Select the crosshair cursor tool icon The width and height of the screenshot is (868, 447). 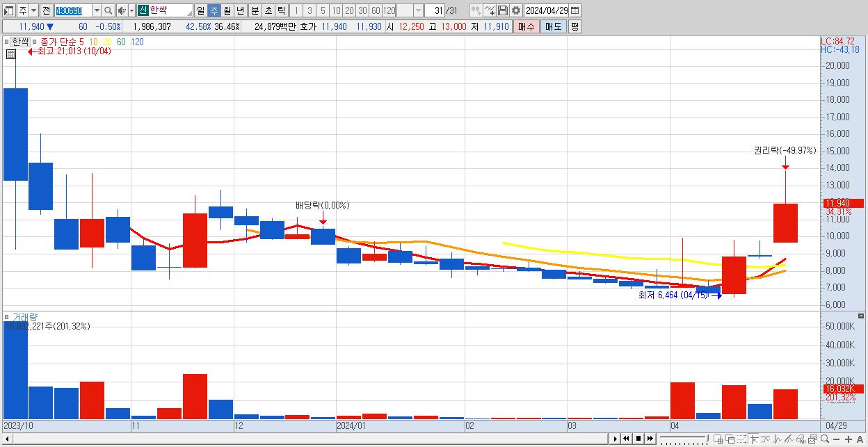click(754, 439)
